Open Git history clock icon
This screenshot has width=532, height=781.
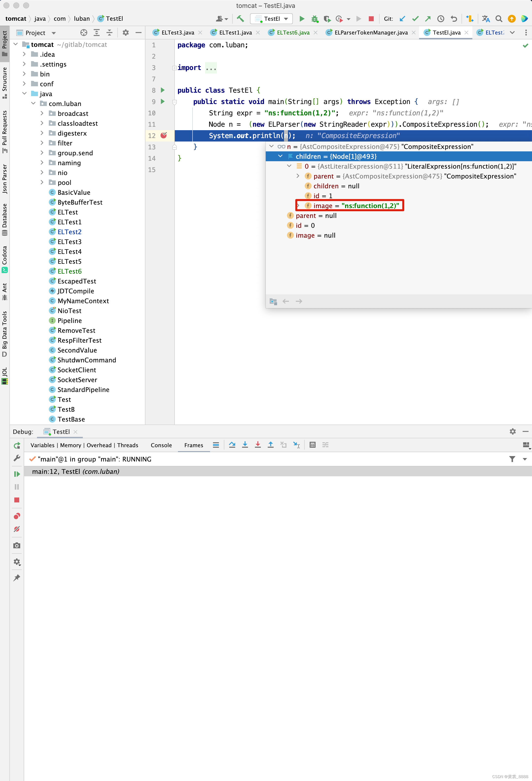(x=441, y=19)
